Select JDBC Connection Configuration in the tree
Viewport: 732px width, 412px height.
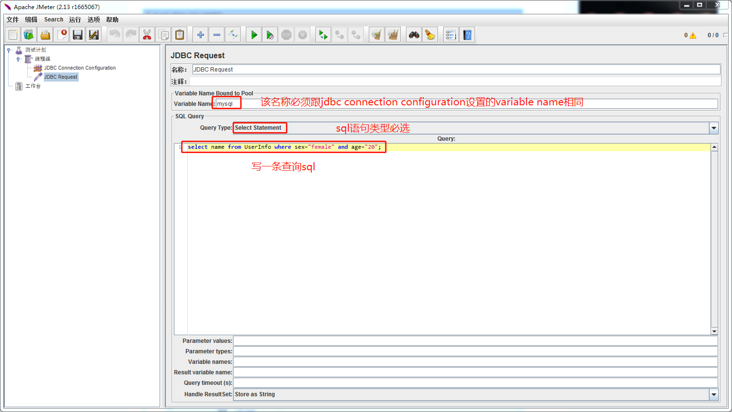tap(79, 68)
